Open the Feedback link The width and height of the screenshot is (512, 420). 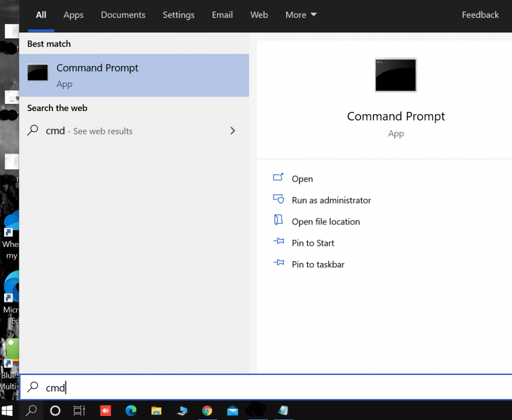[x=480, y=15]
